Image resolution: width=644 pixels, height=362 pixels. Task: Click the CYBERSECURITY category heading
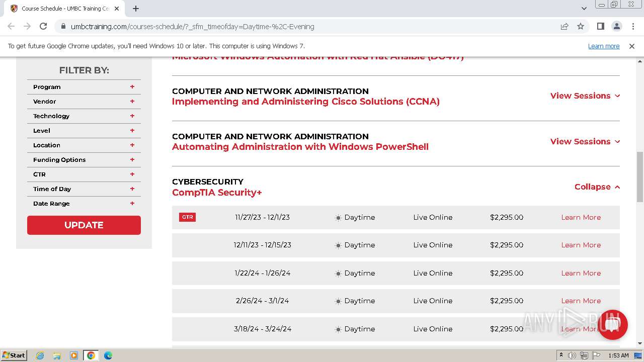tap(208, 182)
